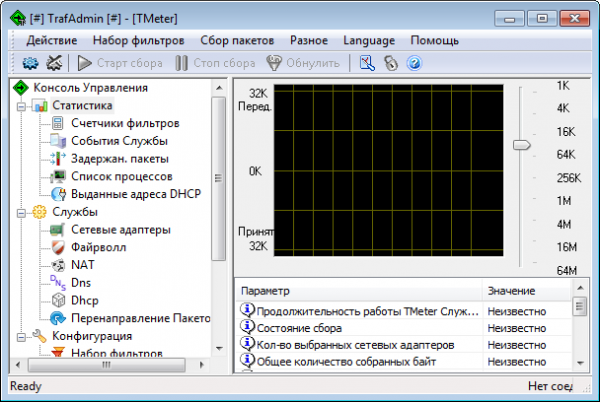The width and height of the screenshot is (600, 402).
Task: Open the Dns item in Службы
Action: (81, 283)
